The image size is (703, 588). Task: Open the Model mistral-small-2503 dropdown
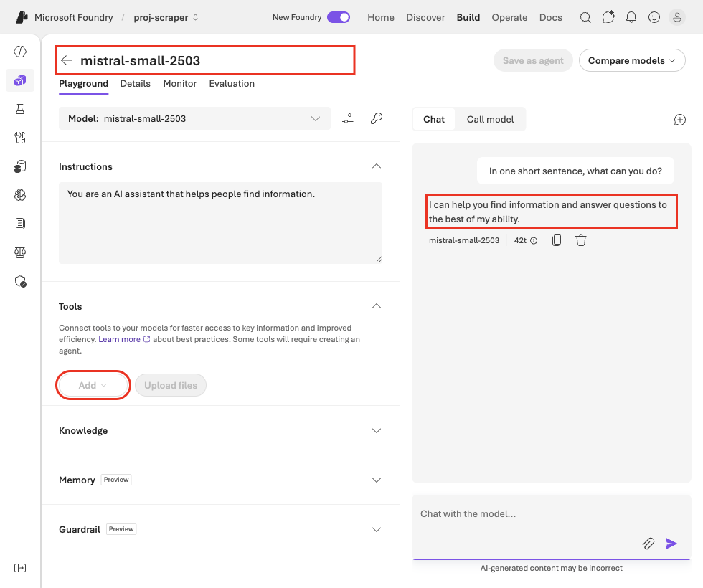click(x=194, y=118)
